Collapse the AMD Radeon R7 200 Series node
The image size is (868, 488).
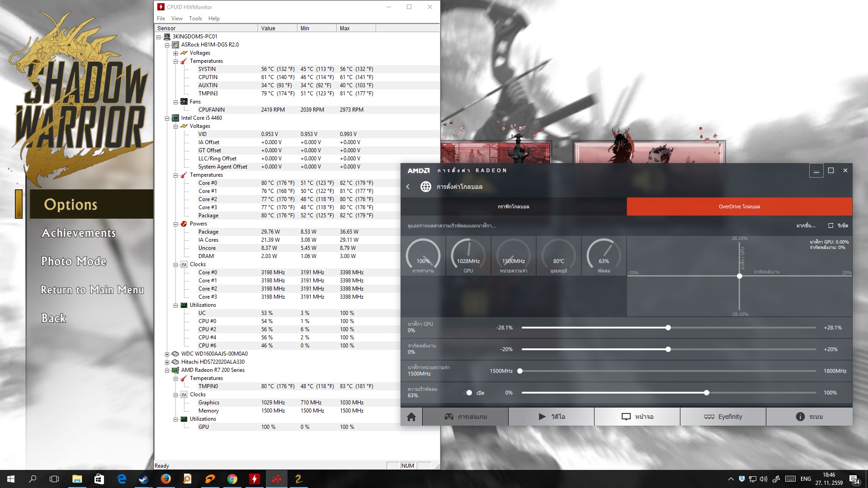(167, 371)
